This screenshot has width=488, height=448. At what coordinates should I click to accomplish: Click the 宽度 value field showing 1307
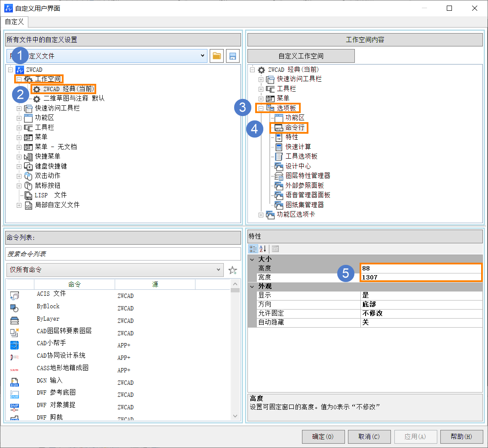pyautogui.click(x=421, y=277)
